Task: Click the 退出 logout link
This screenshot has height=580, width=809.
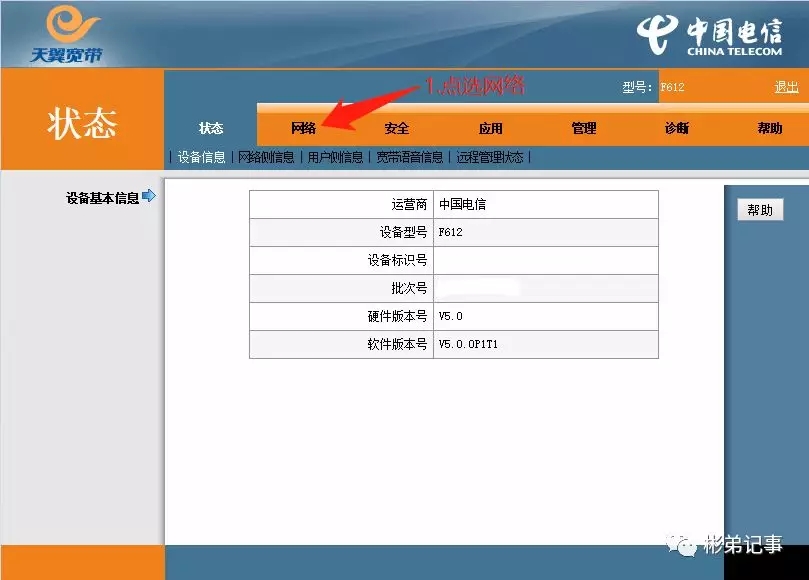Action: click(x=786, y=87)
